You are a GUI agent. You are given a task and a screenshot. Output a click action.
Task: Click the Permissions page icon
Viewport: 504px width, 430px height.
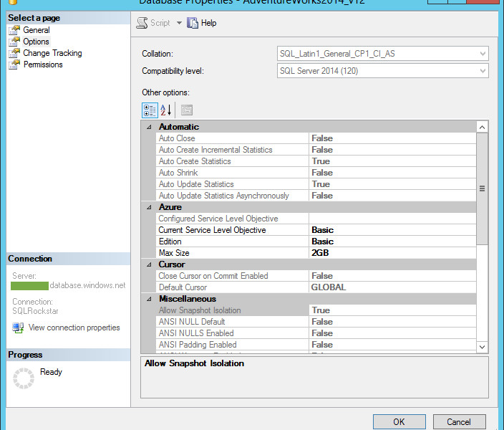[x=14, y=64]
